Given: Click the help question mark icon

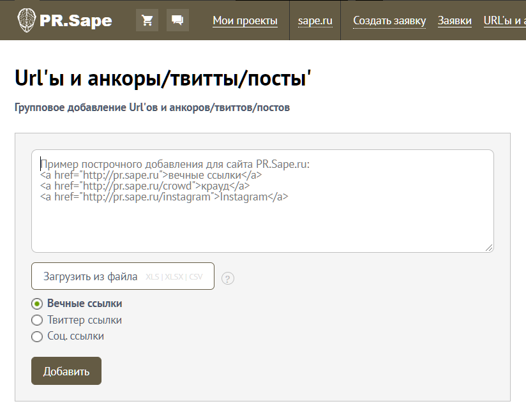Looking at the screenshot, I should point(228,278).
